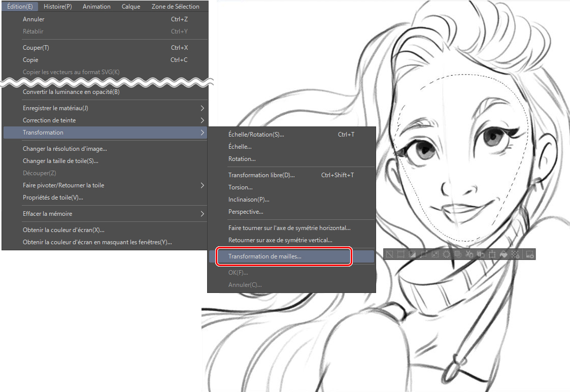Click New tone dotted icon

click(515, 254)
